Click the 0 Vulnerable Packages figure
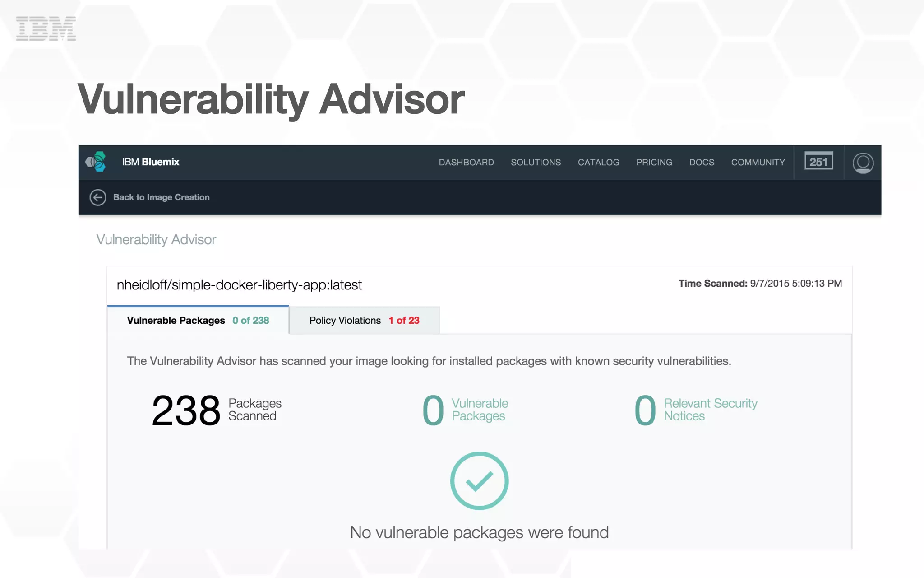The image size is (924, 578). click(465, 410)
